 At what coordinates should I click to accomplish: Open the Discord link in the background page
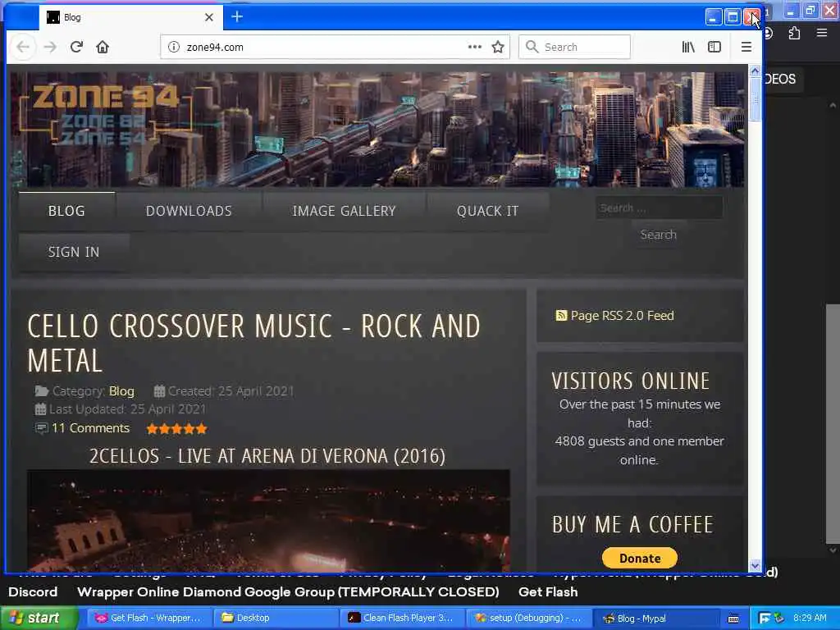(33, 592)
